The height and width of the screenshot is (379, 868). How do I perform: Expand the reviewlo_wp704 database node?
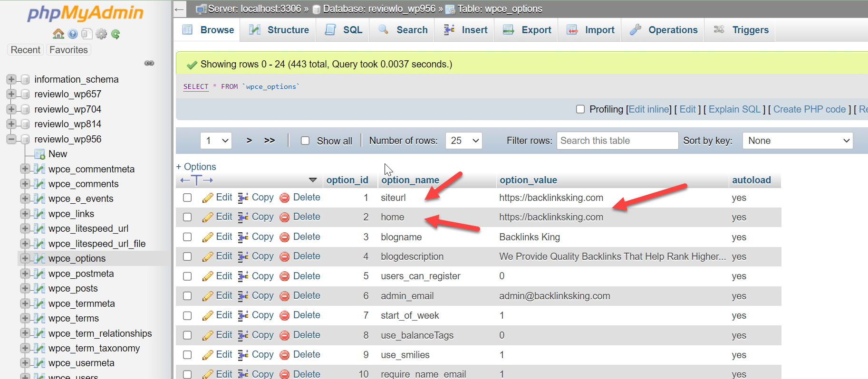pos(11,109)
